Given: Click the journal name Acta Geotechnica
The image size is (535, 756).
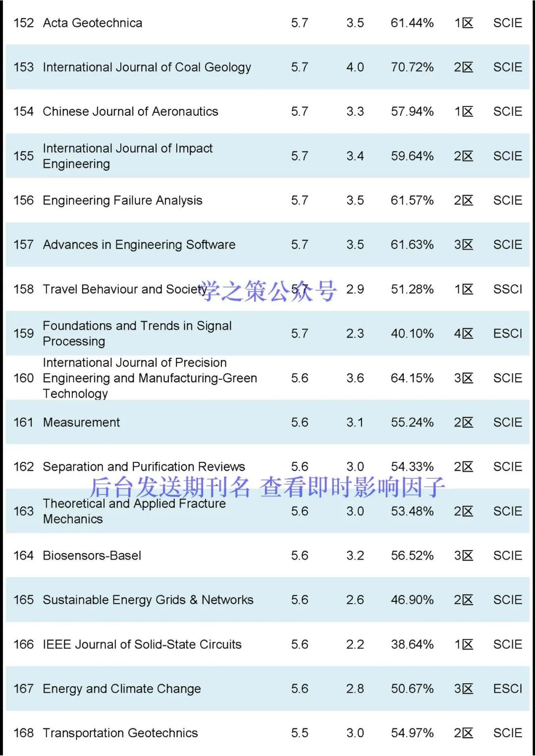Looking at the screenshot, I should tap(93, 23).
